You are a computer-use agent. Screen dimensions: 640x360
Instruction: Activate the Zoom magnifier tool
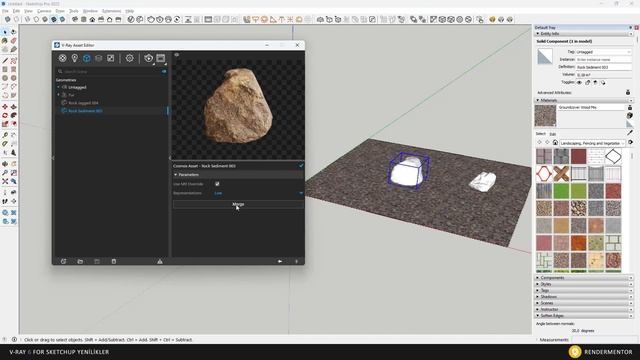5,173
